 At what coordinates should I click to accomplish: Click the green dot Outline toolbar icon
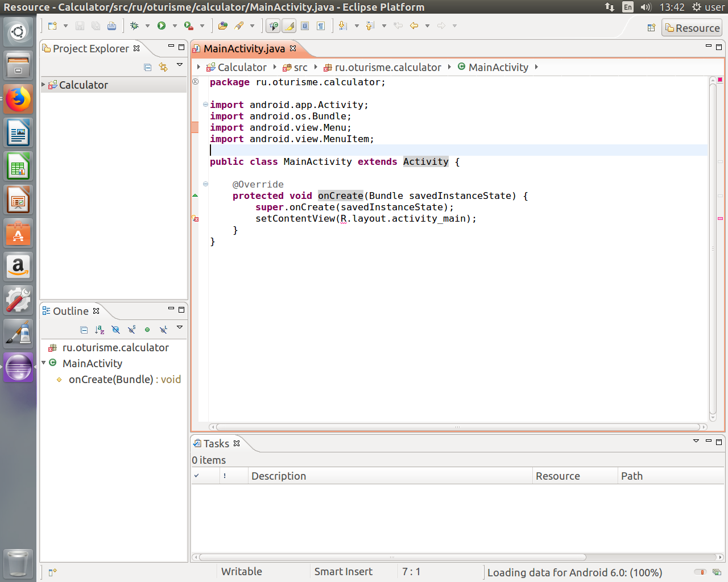[147, 330]
